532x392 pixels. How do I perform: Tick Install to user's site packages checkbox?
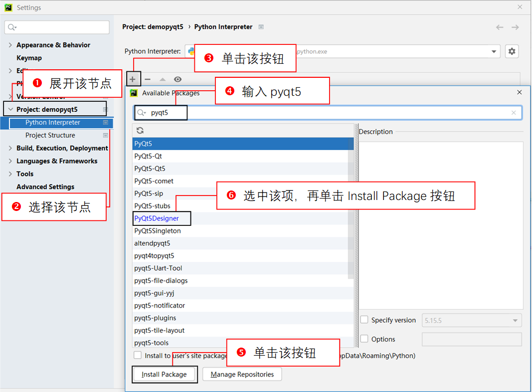(x=138, y=355)
